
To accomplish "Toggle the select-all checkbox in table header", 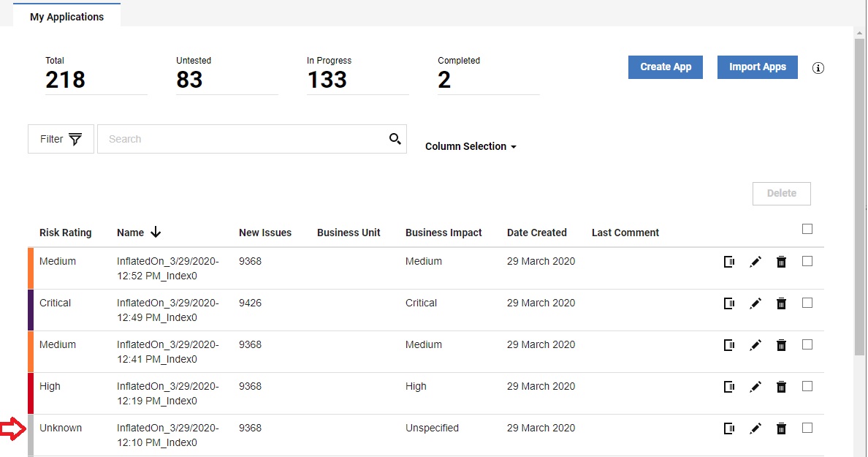I will [x=807, y=229].
